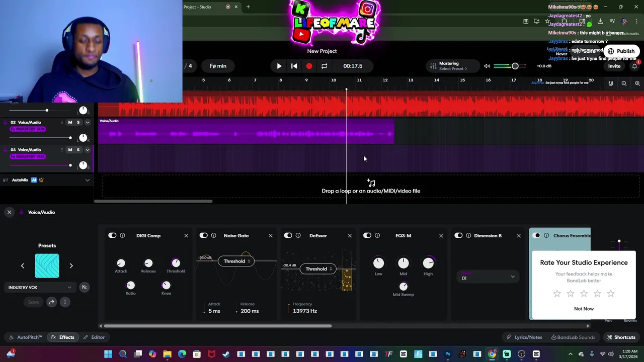The width and height of the screenshot is (644, 362).
Task: Show Noise Gate info
Action: click(x=213, y=235)
